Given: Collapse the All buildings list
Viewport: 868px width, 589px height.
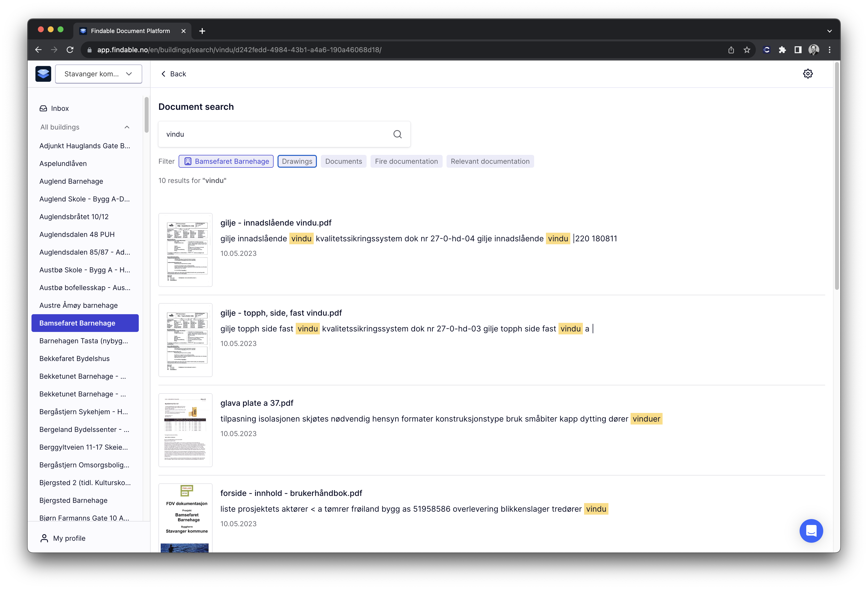Looking at the screenshot, I should coord(127,127).
